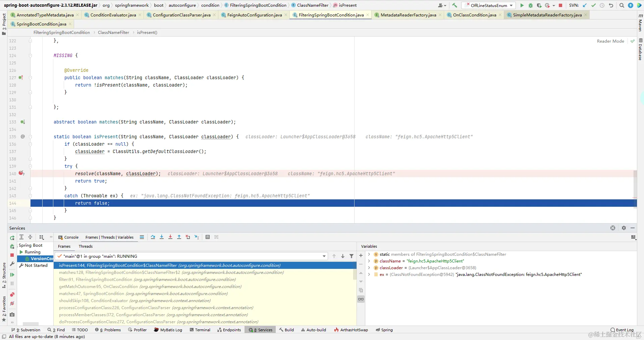Toggle the show watches glasses icon

(361, 299)
